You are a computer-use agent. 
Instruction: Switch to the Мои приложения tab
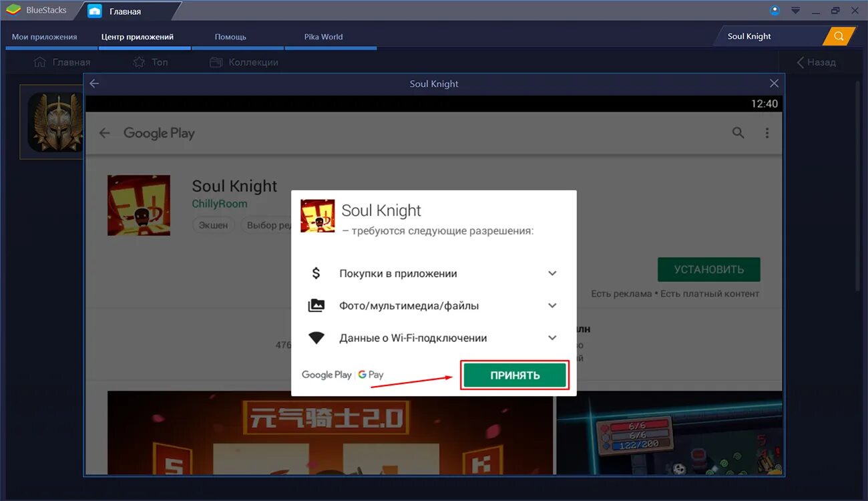(x=45, y=37)
